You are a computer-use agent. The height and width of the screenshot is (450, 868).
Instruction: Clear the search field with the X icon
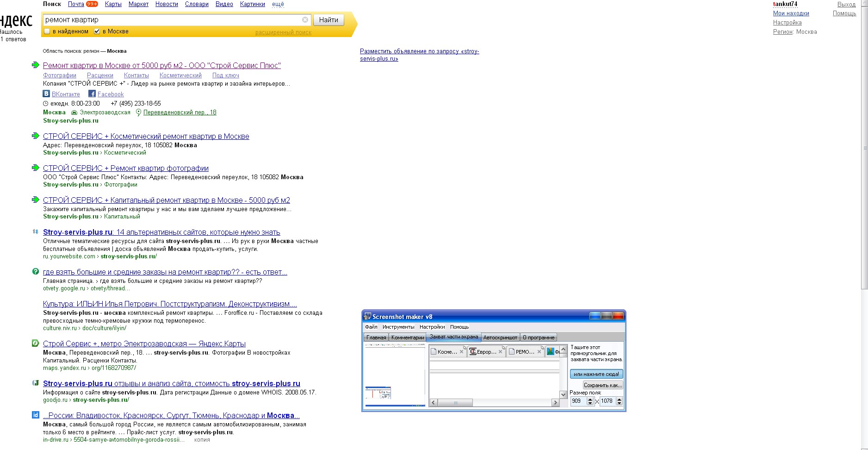(305, 19)
